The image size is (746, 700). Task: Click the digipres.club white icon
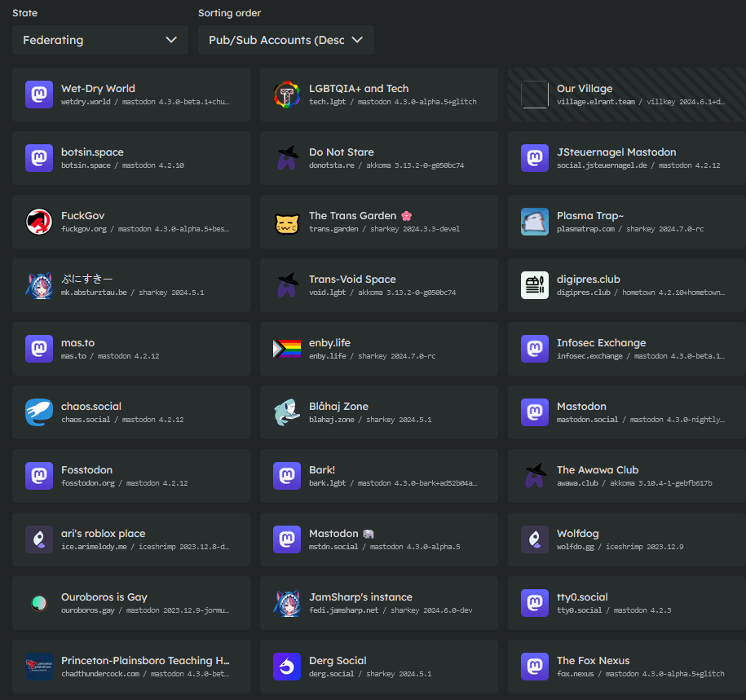coord(535,285)
